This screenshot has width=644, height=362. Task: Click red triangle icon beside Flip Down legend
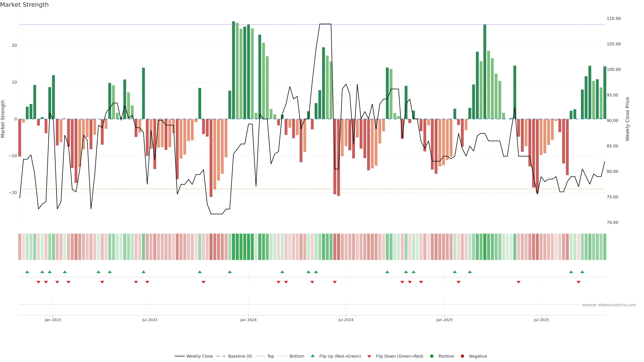click(x=369, y=356)
